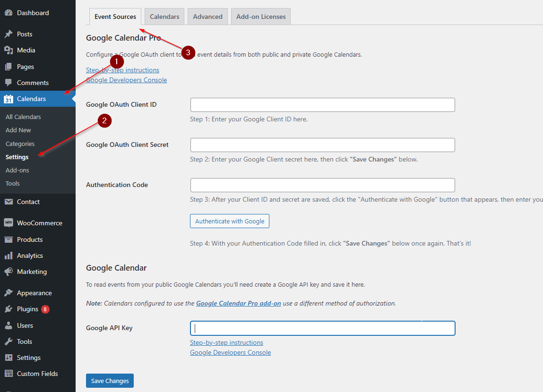Click the Tools wrench icon

[x=9, y=341]
